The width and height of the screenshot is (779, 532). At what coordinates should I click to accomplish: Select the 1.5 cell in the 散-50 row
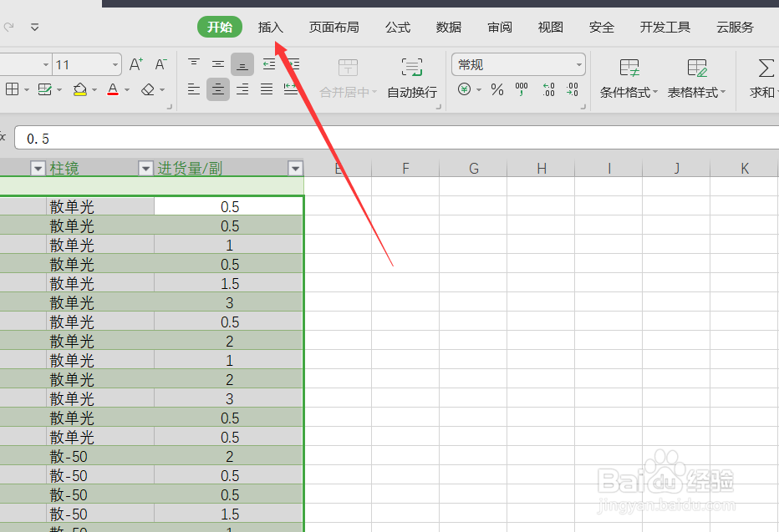click(229, 514)
